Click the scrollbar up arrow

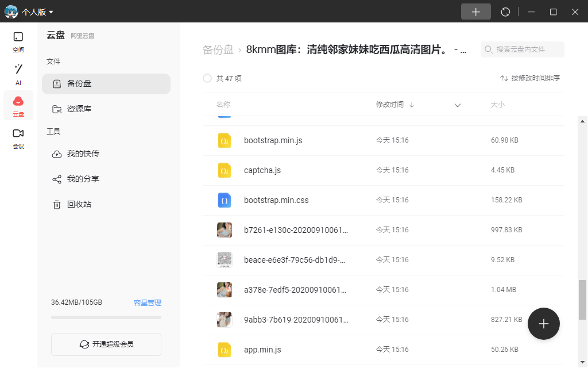tap(582, 121)
